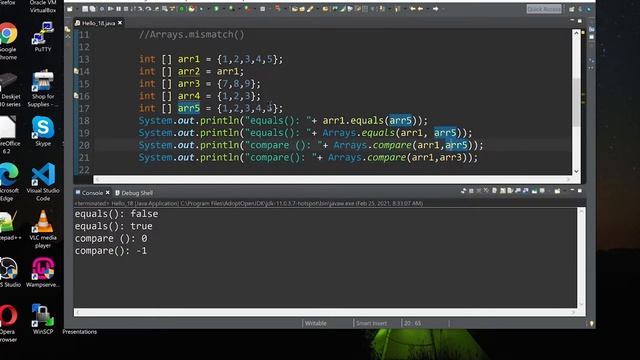This screenshot has height=360, width=640.
Task: Open the VLC media player desktop icon
Action: point(42,229)
